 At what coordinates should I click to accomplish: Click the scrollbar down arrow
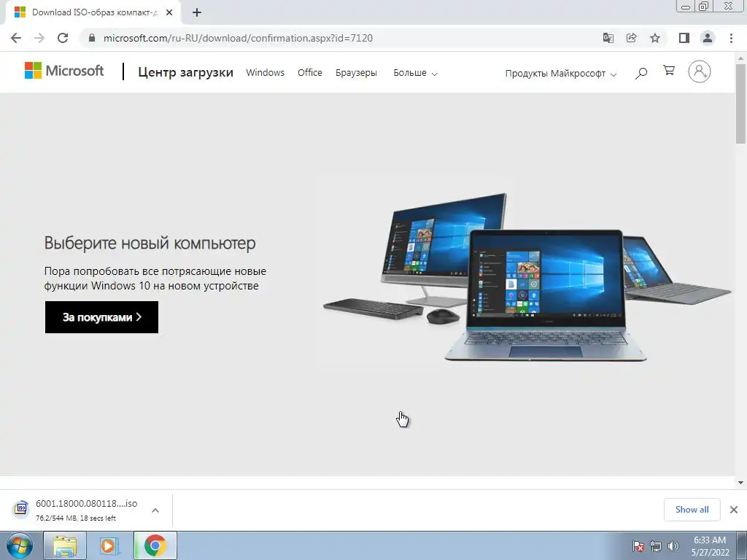click(741, 483)
